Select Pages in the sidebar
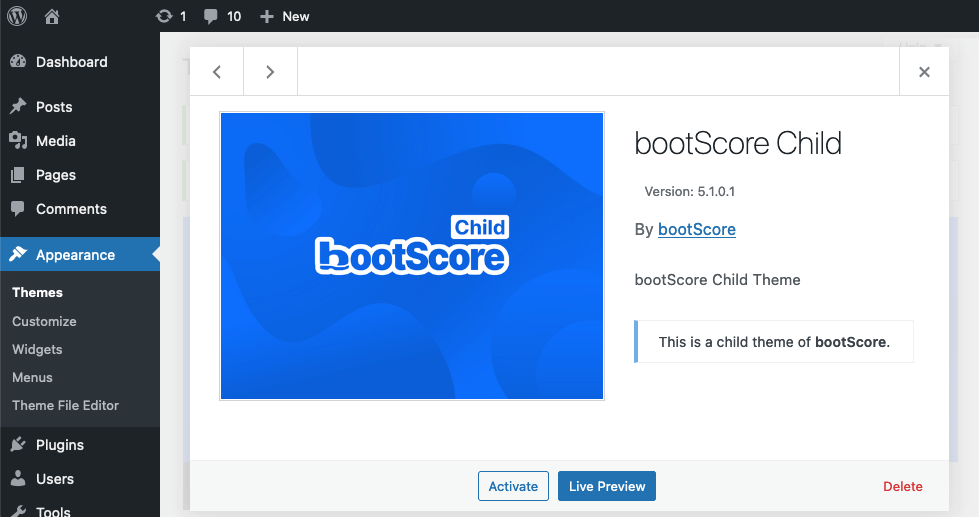This screenshot has height=517, width=979. tap(56, 175)
